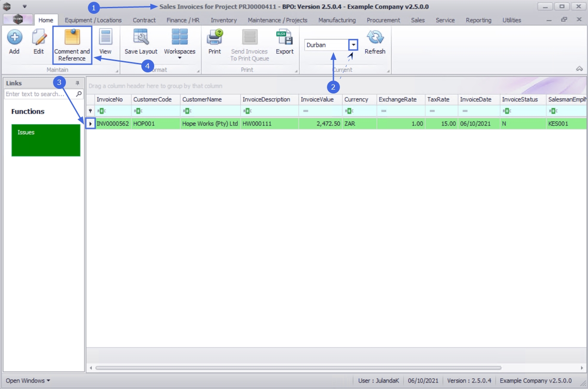Click the application logo orb button
Image resolution: width=588 pixels, height=389 pixels.
18,19
